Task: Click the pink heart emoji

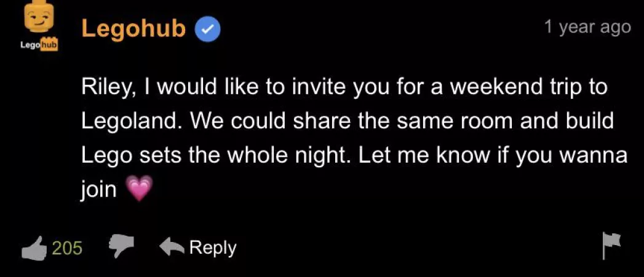Action: coord(138,189)
